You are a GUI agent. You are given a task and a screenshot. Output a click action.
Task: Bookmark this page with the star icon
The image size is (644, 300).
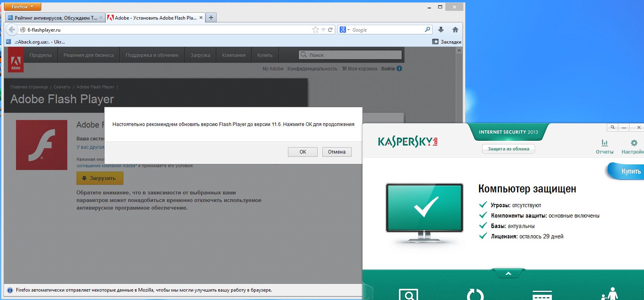[x=316, y=30]
